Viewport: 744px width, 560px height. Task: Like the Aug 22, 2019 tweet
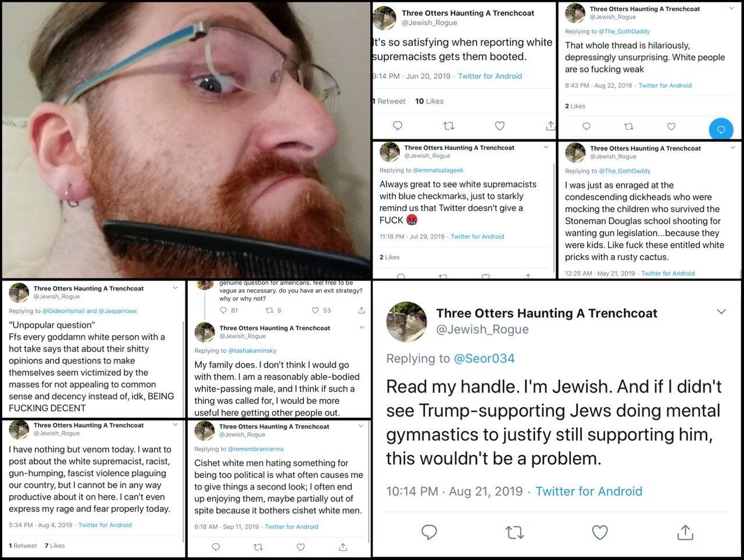click(671, 126)
